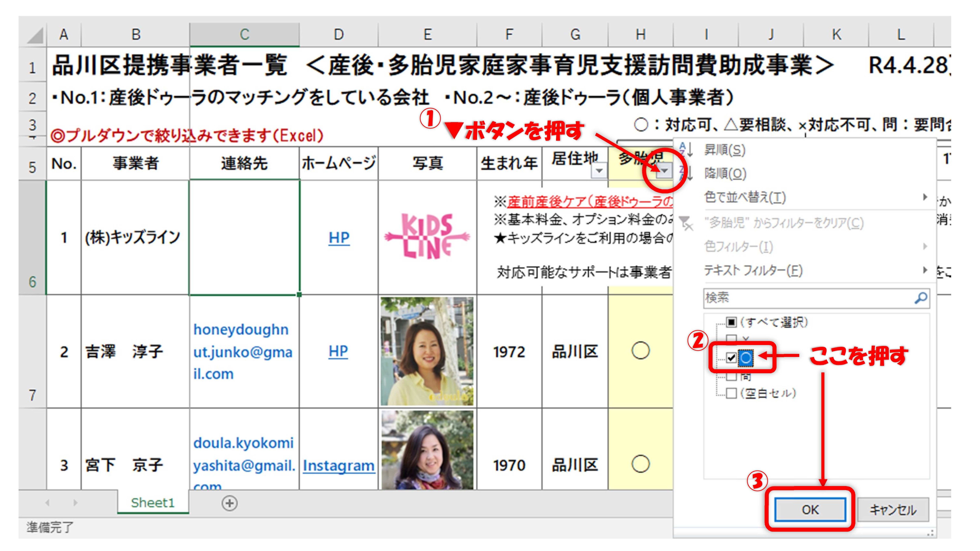The image size is (980, 551).
Task: Check the 問 filter checkbox
Action: click(x=731, y=376)
